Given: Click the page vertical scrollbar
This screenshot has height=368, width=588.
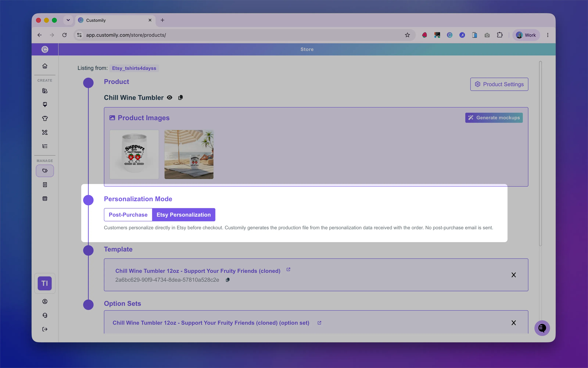Looking at the screenshot, I should (541, 153).
